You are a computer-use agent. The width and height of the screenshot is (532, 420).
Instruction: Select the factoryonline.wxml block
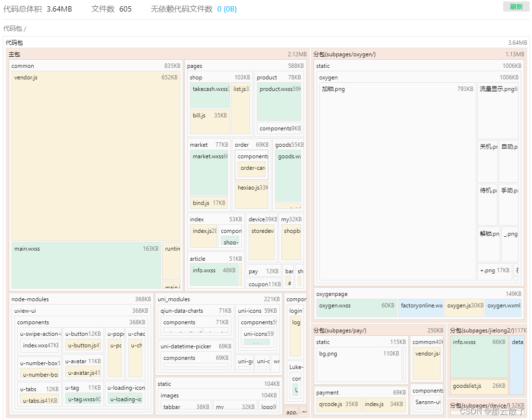coord(421,308)
